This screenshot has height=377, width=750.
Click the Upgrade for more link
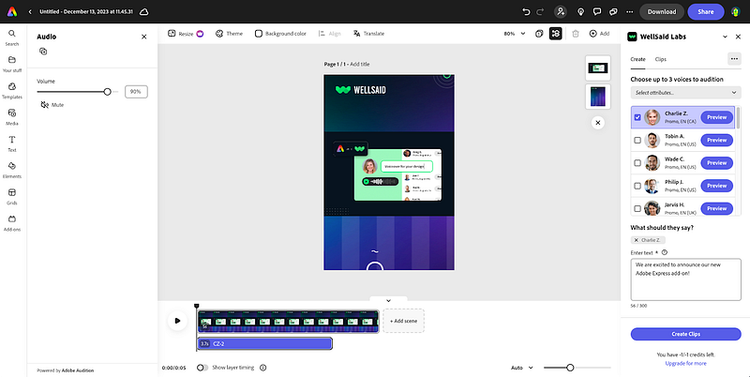point(685,364)
